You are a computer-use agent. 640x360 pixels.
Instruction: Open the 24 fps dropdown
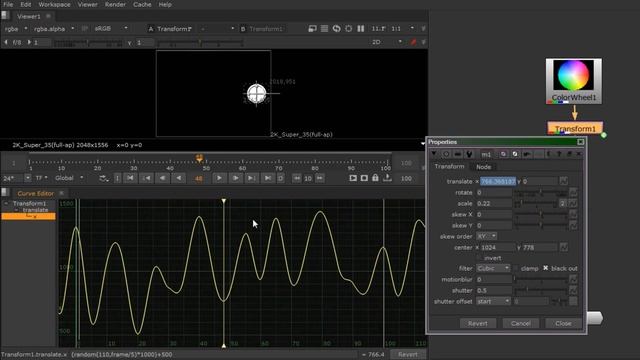pos(16,178)
